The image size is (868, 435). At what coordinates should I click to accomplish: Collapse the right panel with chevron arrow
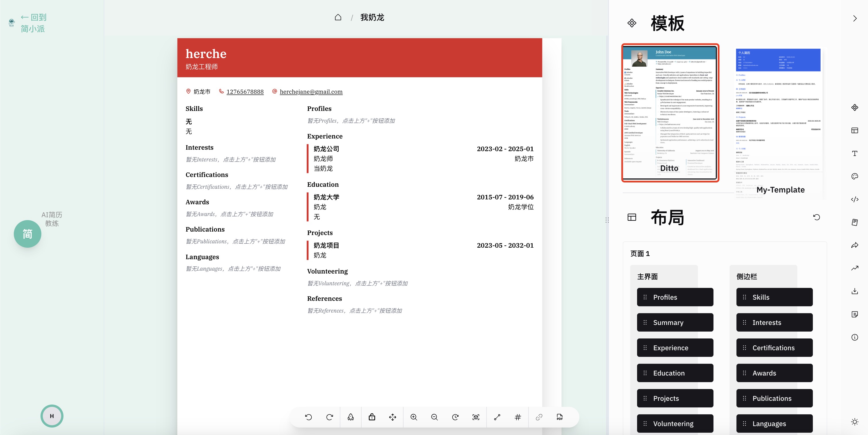pyautogui.click(x=855, y=19)
